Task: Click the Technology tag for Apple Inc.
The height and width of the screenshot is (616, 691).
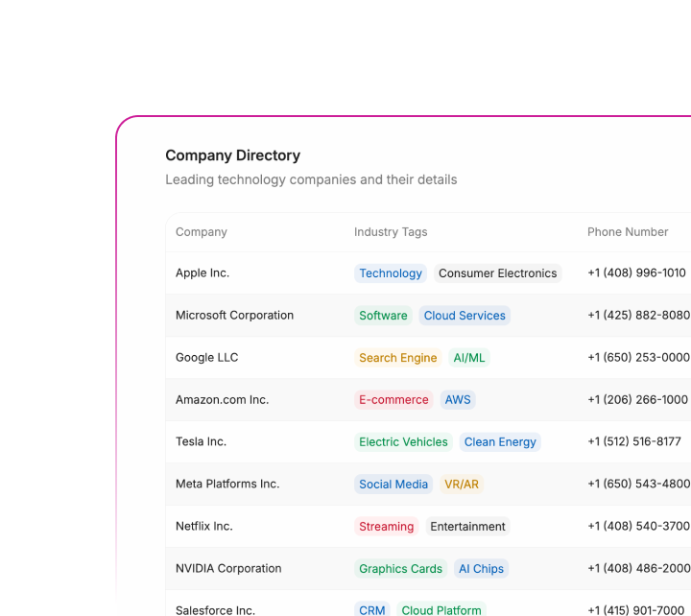Action: [x=391, y=273]
